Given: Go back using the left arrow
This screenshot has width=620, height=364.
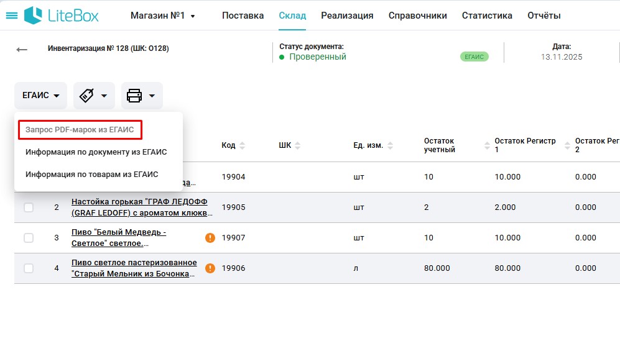Looking at the screenshot, I should point(22,50).
